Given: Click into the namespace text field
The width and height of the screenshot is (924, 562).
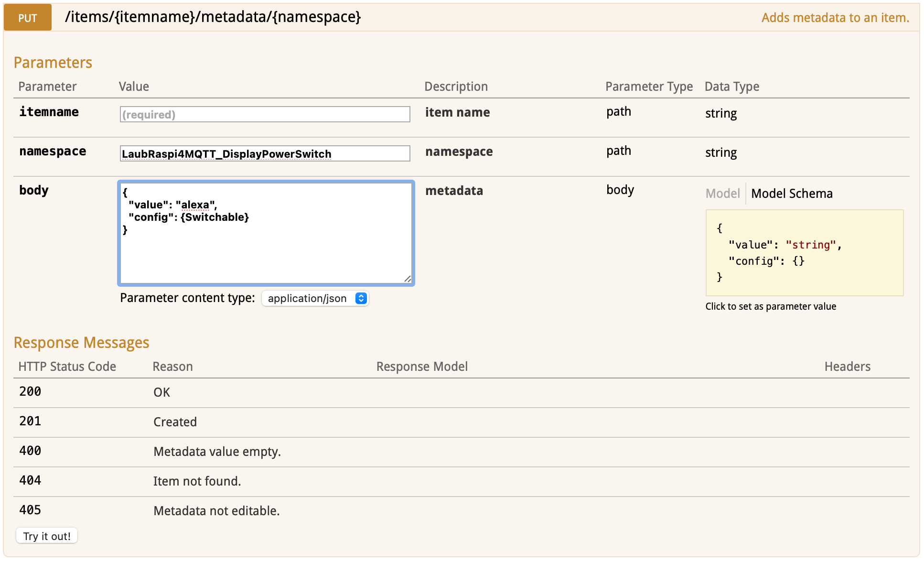Looking at the screenshot, I should tap(265, 154).
